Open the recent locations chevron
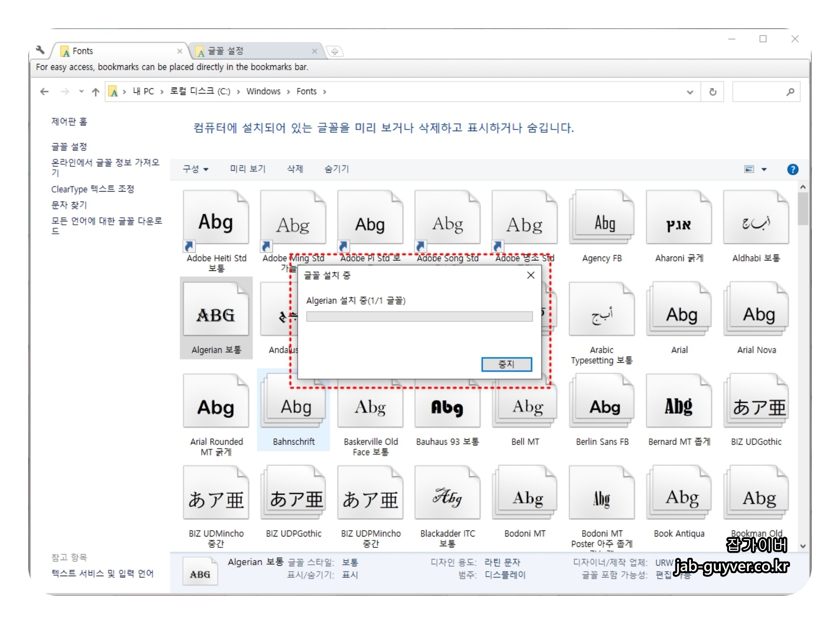 click(81, 91)
